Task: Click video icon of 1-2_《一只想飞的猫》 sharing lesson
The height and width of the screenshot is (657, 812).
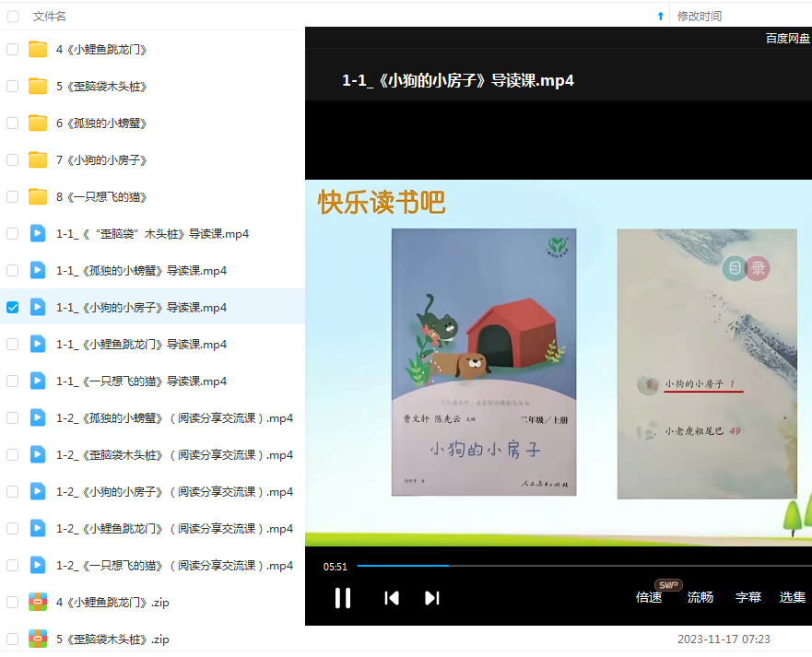Action: coord(37,566)
